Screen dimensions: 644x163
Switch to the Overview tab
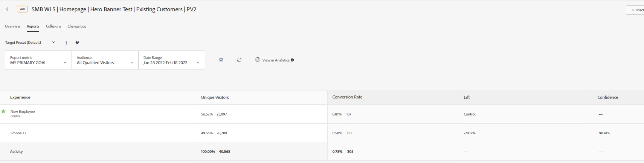pos(12,26)
